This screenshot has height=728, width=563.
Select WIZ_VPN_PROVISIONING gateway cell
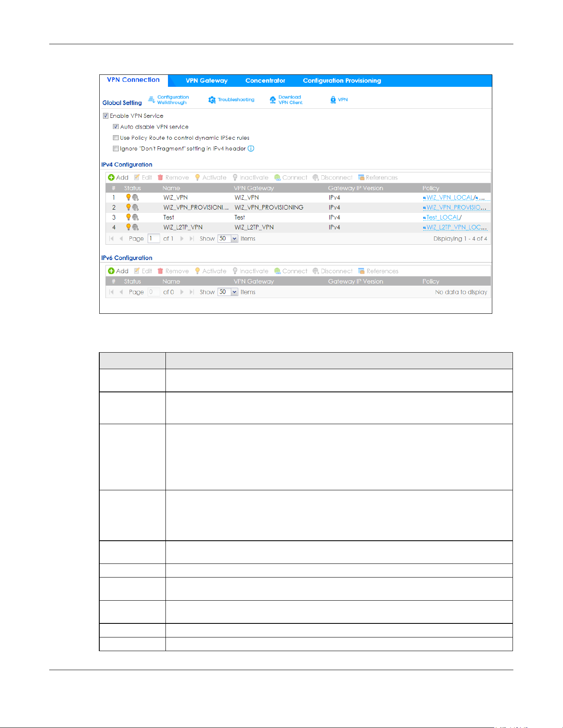click(x=269, y=207)
